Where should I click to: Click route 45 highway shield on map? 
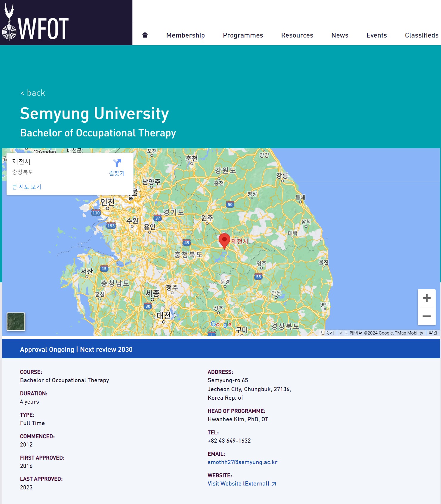(187, 242)
